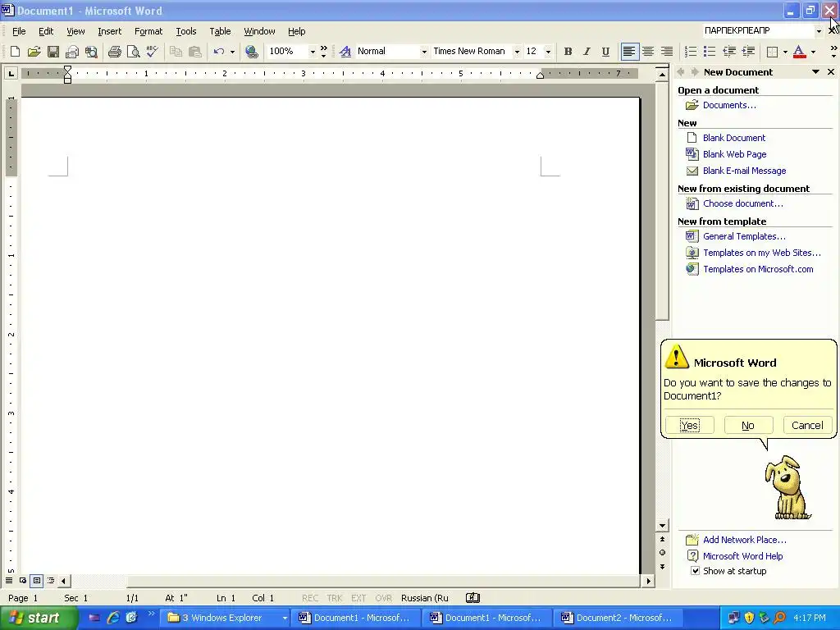Align text right
The height and width of the screenshot is (630, 840).
[x=667, y=52]
